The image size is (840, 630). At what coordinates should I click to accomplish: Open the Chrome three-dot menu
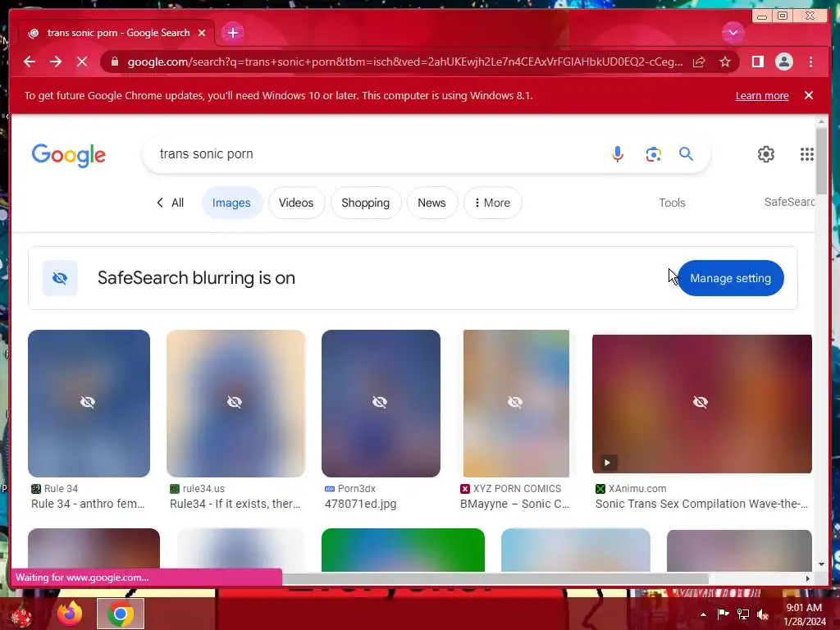[x=810, y=62]
